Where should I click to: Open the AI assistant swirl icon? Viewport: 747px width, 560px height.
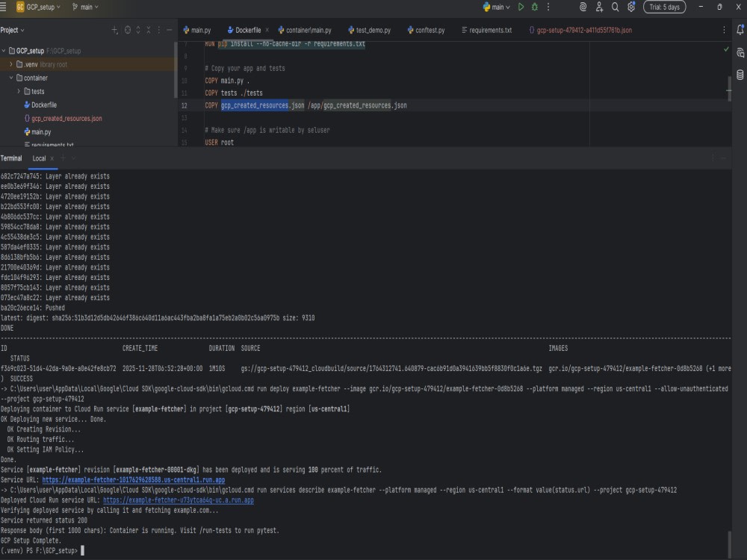[583, 7]
